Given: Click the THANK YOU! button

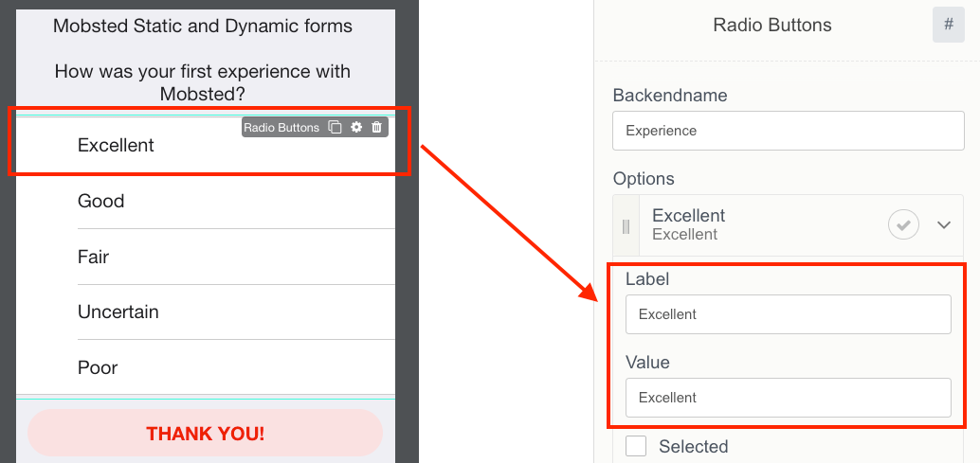Looking at the screenshot, I should (205, 434).
